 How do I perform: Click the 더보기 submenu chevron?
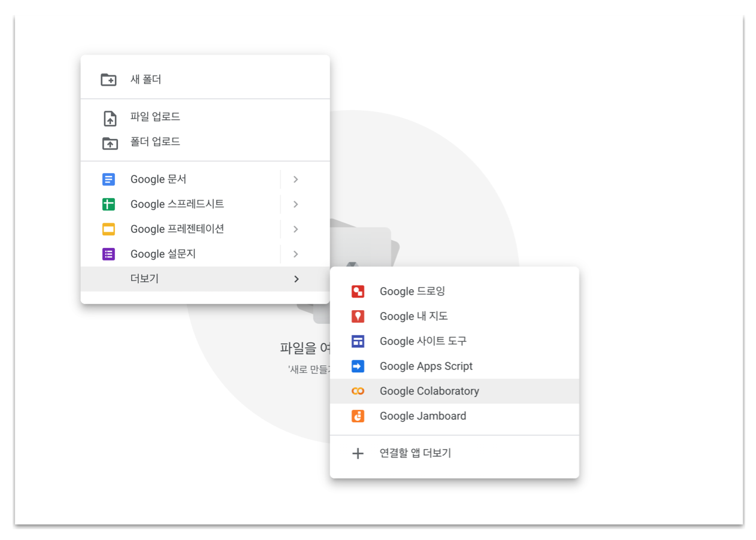pyautogui.click(x=296, y=279)
